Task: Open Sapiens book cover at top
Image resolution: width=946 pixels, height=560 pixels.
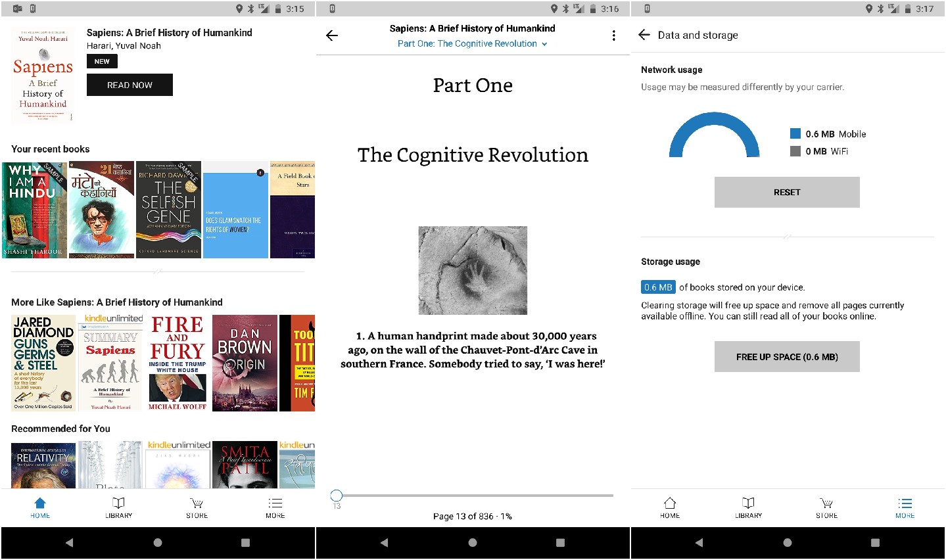Action: pyautogui.click(x=43, y=74)
